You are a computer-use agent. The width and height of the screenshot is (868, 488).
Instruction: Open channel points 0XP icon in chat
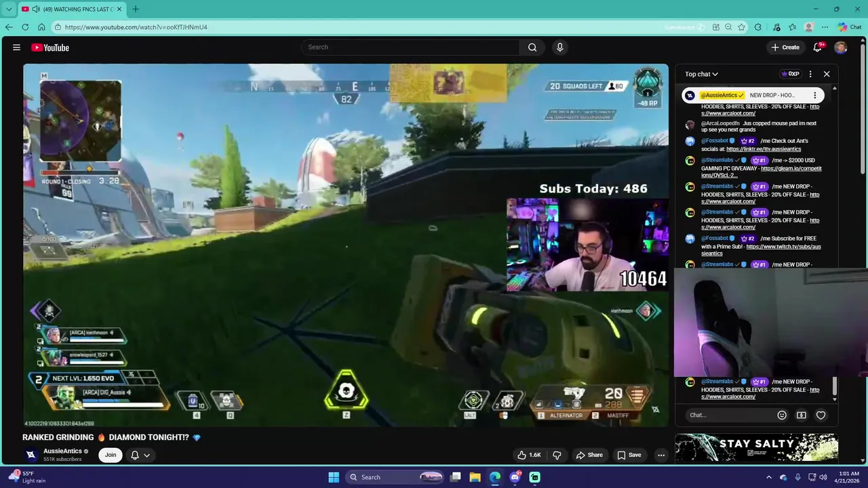click(790, 74)
